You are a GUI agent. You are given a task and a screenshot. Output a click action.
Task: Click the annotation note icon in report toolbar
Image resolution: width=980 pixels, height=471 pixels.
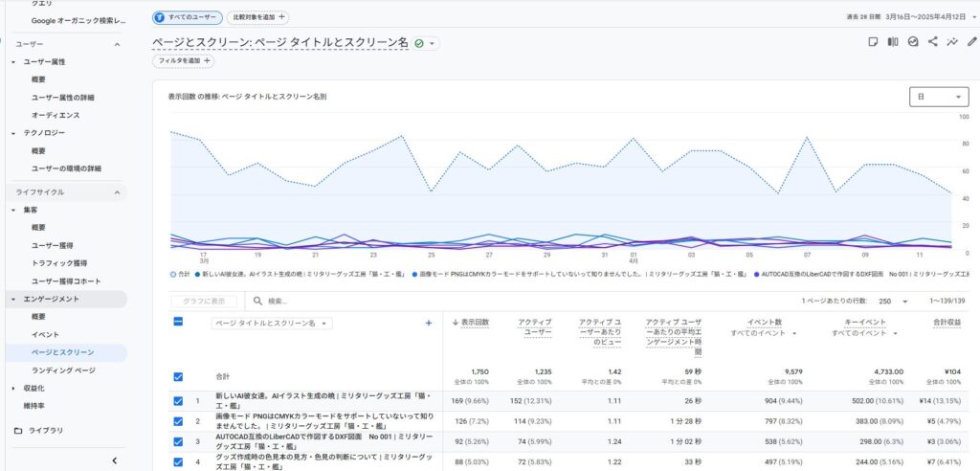[872, 42]
